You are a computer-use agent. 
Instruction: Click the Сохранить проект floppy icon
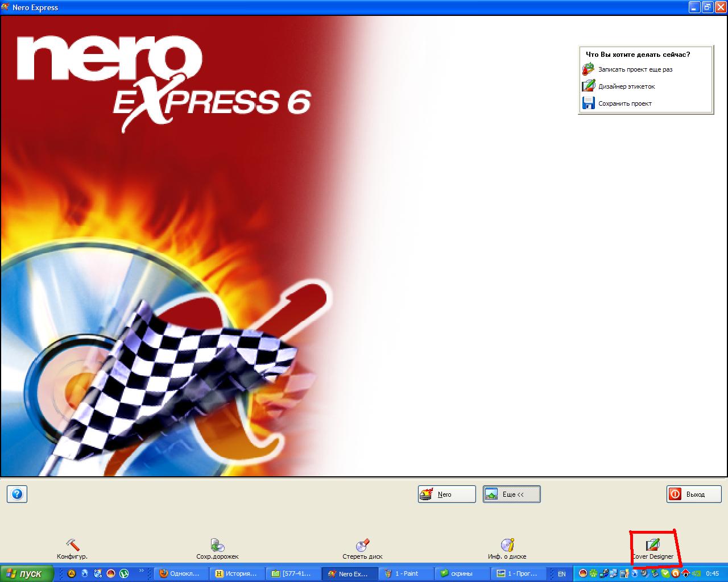point(588,103)
